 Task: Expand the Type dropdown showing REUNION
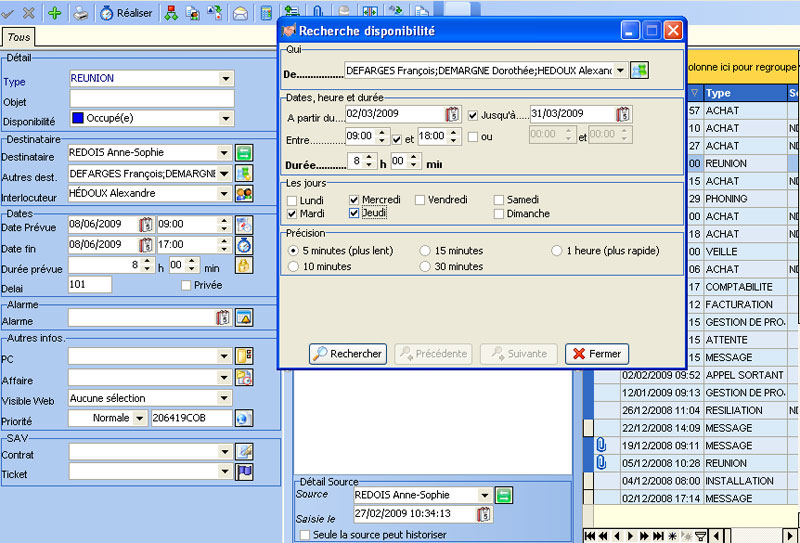coord(226,78)
